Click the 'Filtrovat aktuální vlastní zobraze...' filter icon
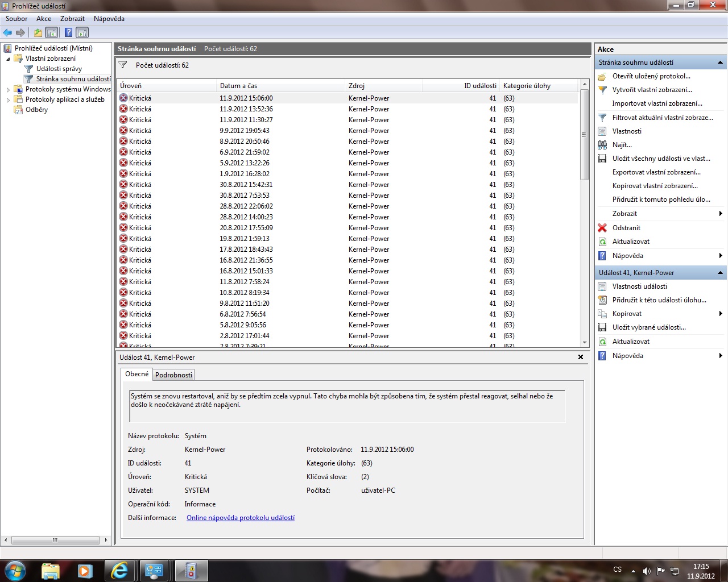Image resolution: width=728 pixels, height=582 pixels. coord(602,118)
